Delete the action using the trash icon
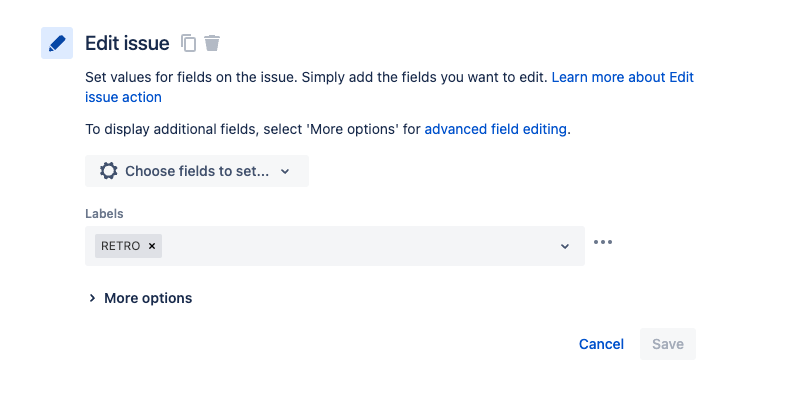This screenshot has width=789, height=397. 212,43
